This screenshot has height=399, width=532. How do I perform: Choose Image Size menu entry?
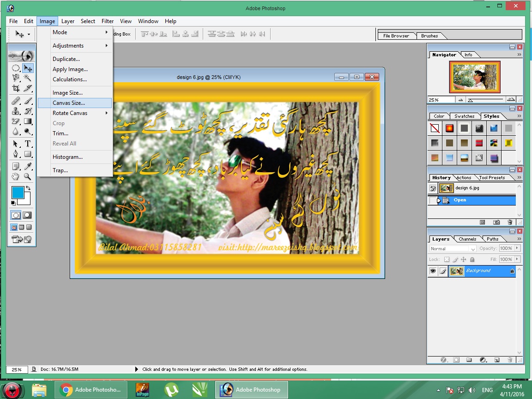click(x=75, y=93)
